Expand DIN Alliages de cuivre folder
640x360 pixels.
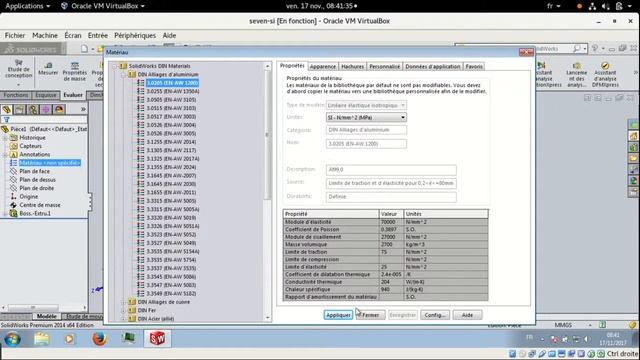(124, 302)
